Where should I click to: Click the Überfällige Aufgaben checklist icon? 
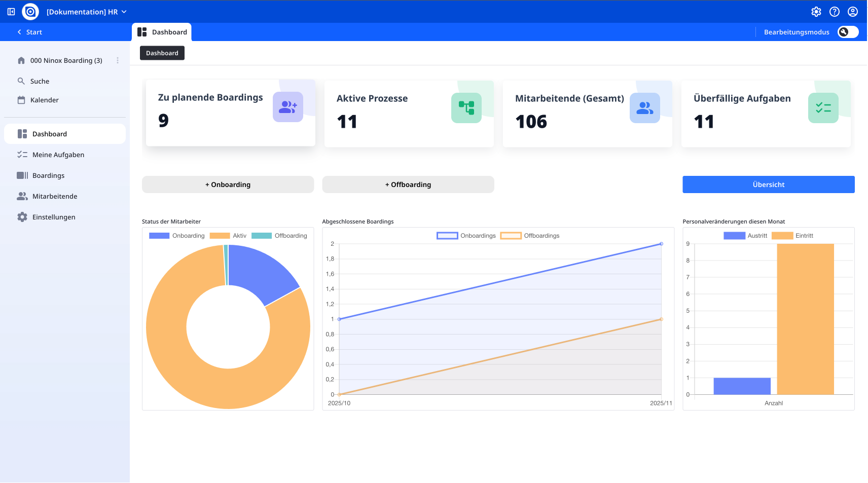coord(823,108)
